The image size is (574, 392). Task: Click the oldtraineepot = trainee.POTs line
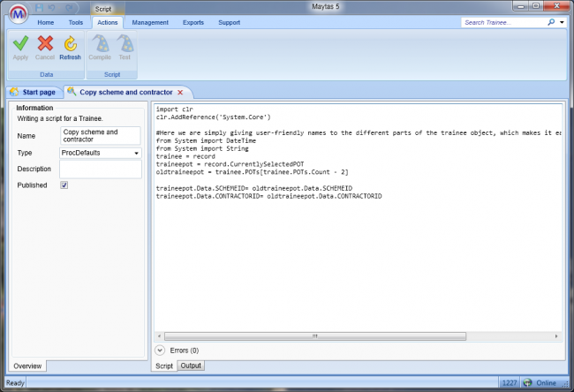pyautogui.click(x=253, y=172)
